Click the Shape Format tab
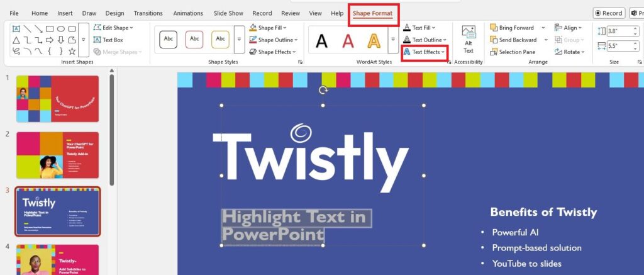Image resolution: width=644 pixels, height=275 pixels. pos(372,13)
